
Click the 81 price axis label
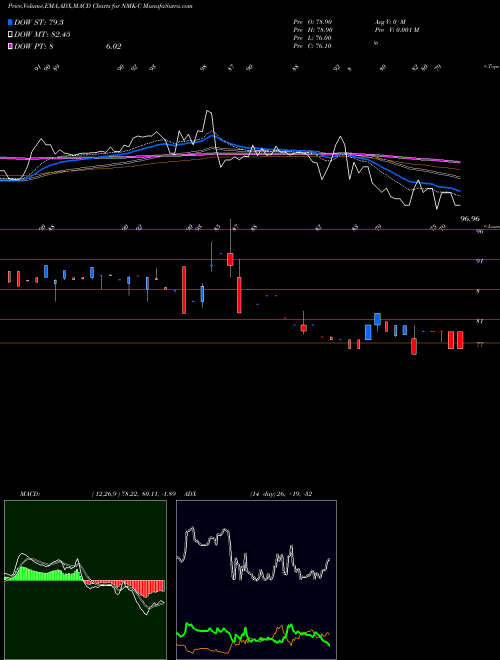tap(479, 321)
